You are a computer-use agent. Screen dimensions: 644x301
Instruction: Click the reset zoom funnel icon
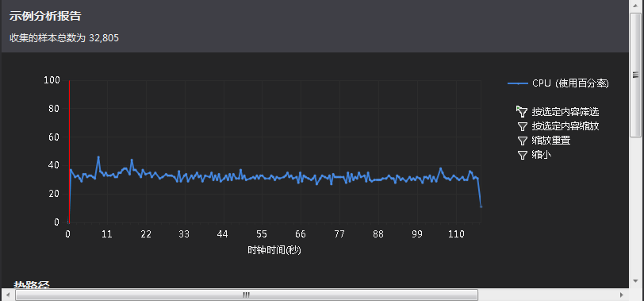click(x=522, y=141)
